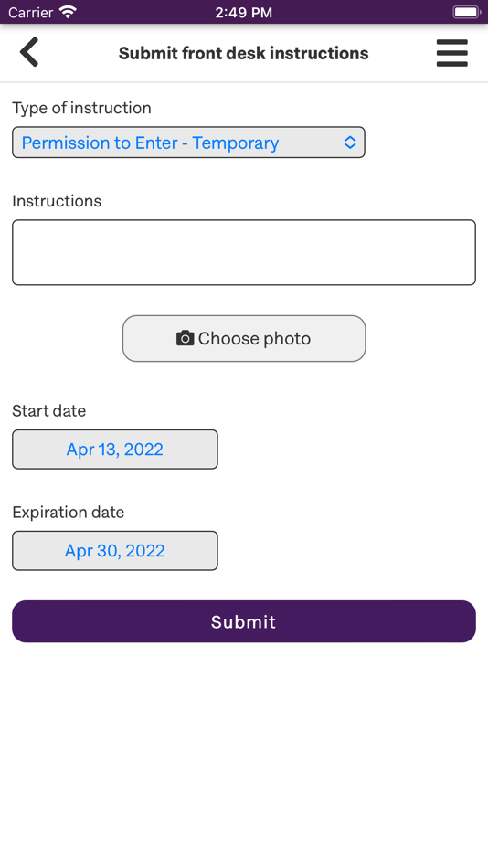488x868 pixels.
Task: Tap the Wi-Fi status icon
Action: 69,12
